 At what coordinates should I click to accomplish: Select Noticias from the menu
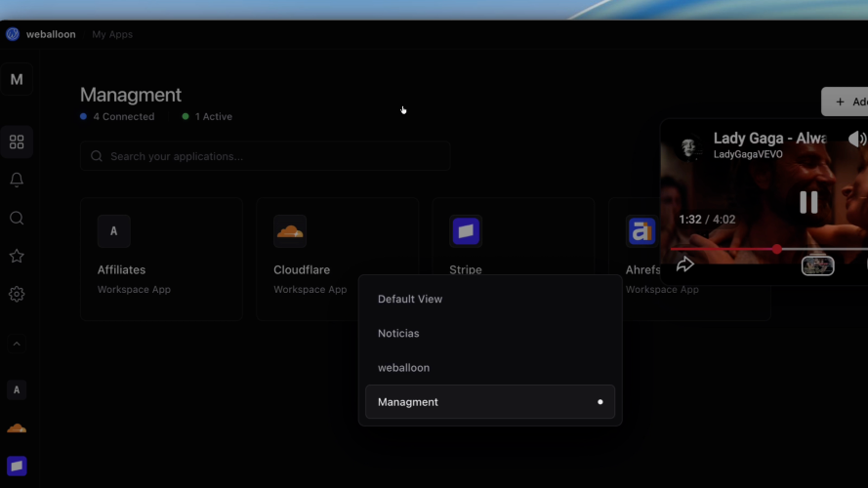coord(490,333)
